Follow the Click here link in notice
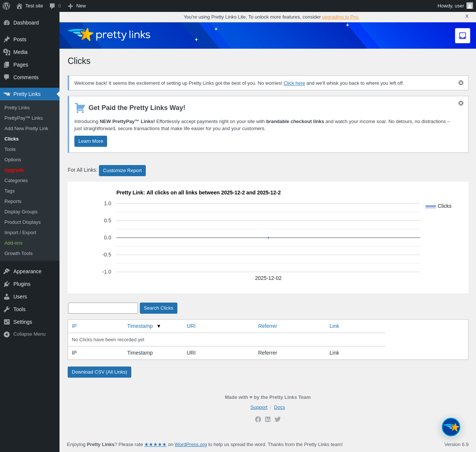Screen dimensions: 476x452 294,83
